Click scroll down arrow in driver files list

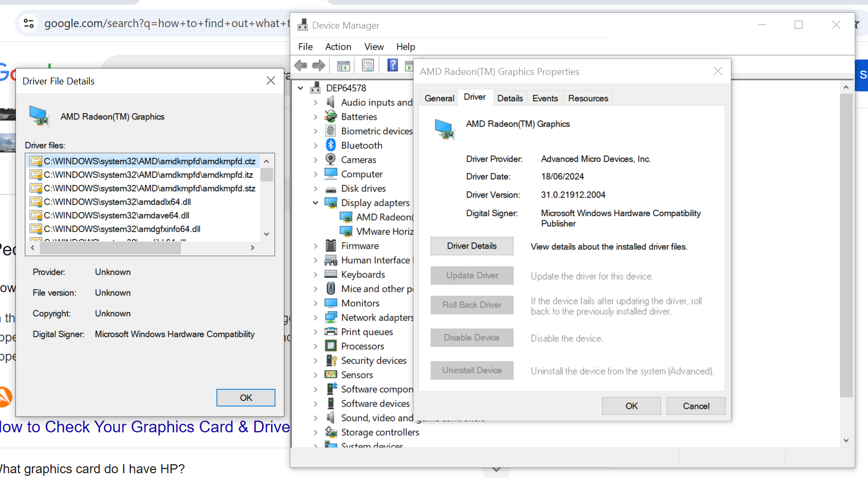pyautogui.click(x=267, y=234)
